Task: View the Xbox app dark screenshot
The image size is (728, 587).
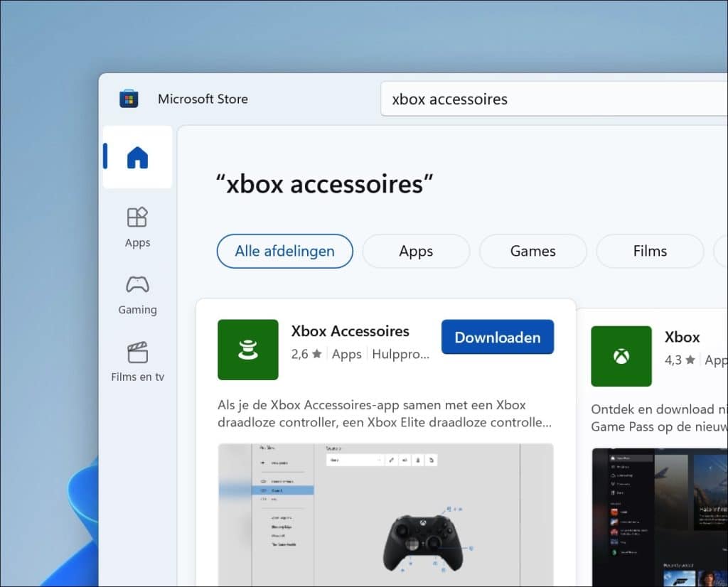Action: click(660, 517)
